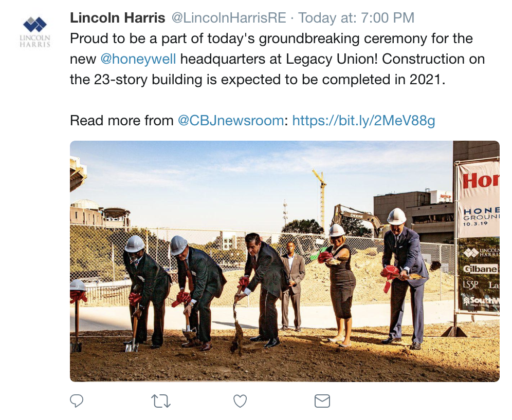The height and width of the screenshot is (420, 512).
Task: Retweet this Lincoln Harris post
Action: click(x=161, y=400)
